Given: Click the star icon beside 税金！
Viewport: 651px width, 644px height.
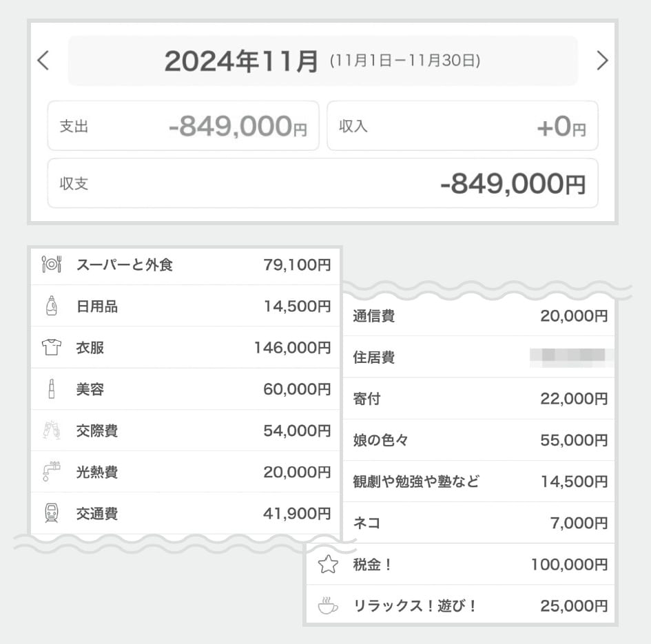Looking at the screenshot, I should coord(328,565).
